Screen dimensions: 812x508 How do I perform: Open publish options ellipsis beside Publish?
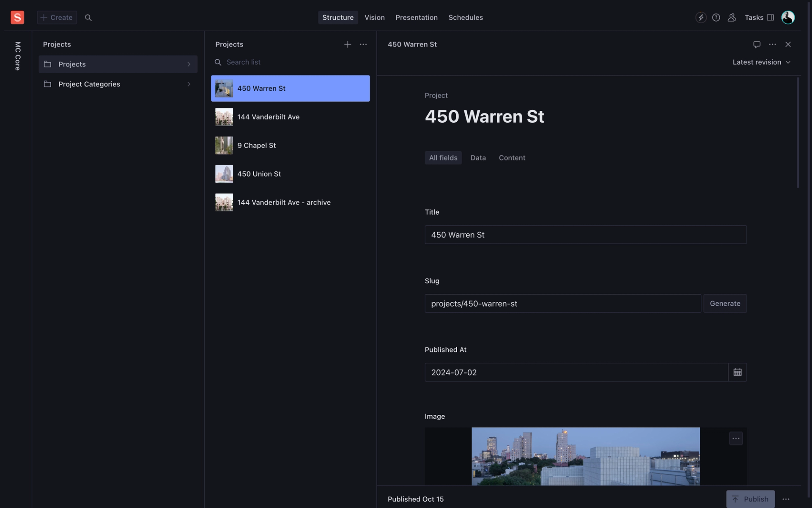786,499
